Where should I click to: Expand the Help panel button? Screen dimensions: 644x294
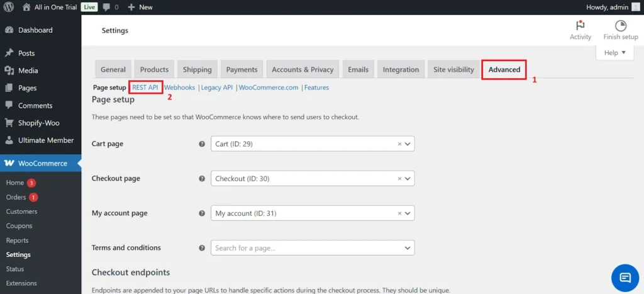coord(614,53)
